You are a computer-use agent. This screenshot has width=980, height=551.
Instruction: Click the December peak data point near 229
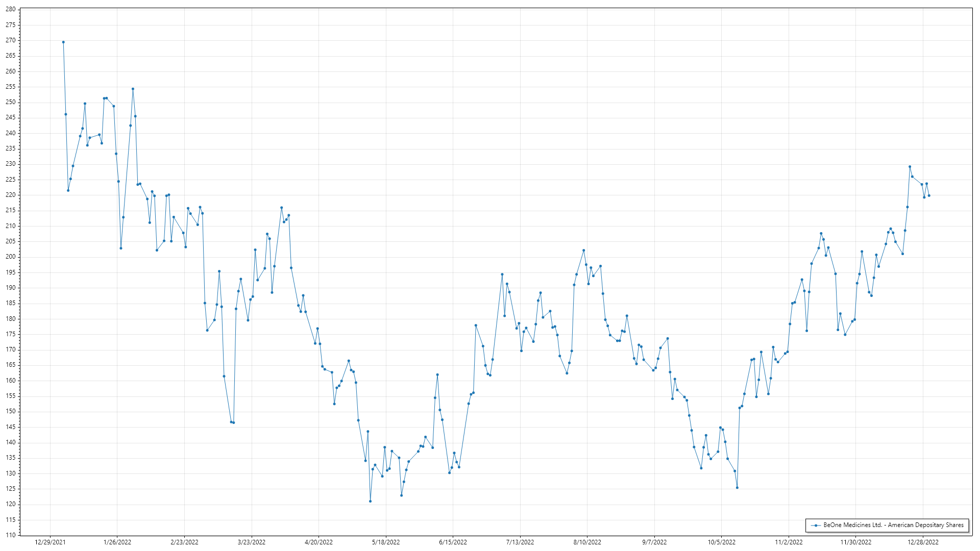(x=910, y=167)
